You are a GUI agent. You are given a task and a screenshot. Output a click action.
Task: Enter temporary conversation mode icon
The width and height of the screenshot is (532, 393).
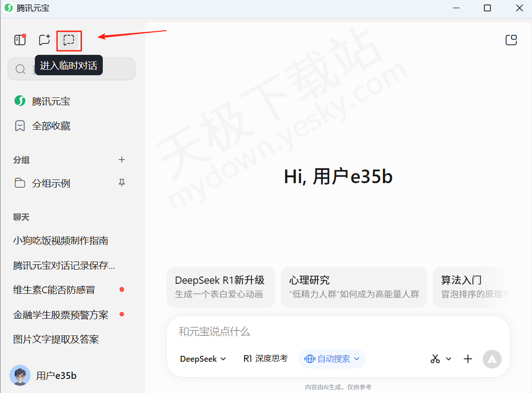pyautogui.click(x=69, y=40)
